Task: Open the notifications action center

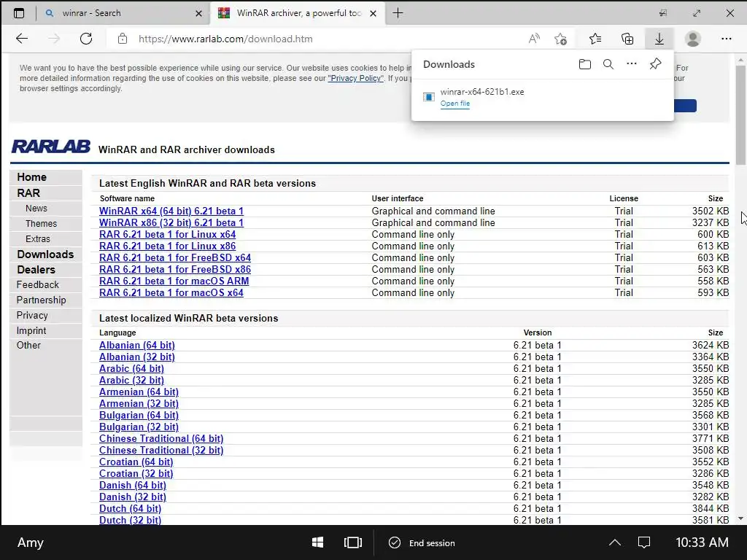Action: (644, 542)
